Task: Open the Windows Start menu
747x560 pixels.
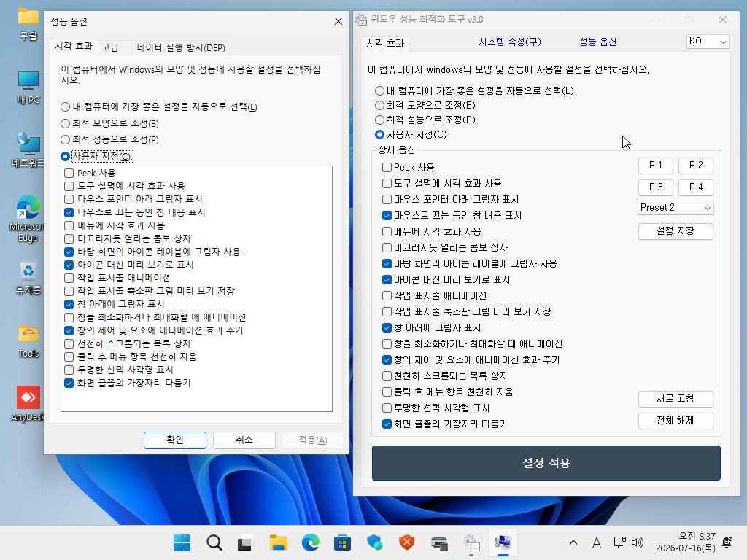Action: click(182, 542)
